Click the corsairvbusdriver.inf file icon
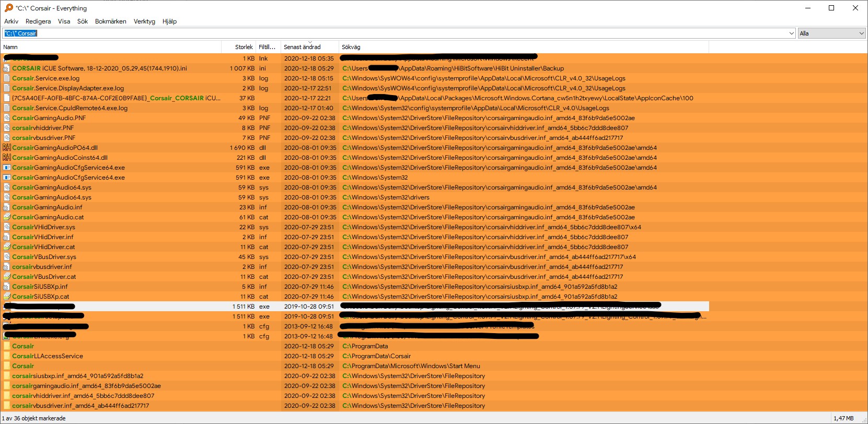868x424 pixels. [7, 267]
